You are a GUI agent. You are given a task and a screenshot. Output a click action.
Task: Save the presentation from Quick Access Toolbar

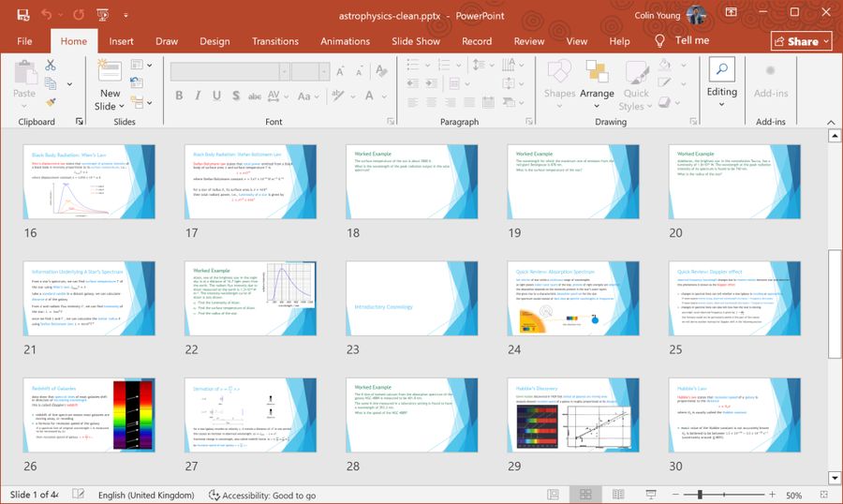tap(22, 15)
